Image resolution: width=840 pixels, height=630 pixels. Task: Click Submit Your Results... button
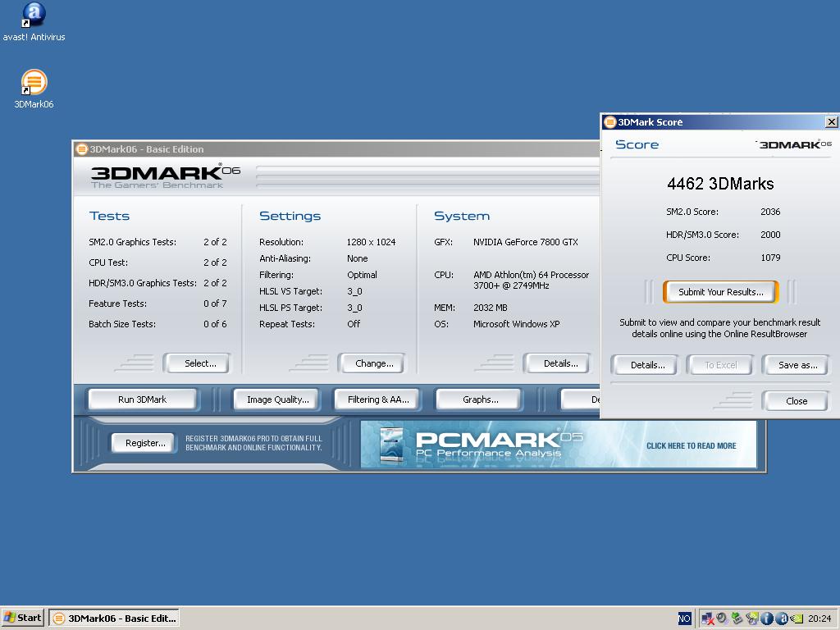click(x=720, y=292)
